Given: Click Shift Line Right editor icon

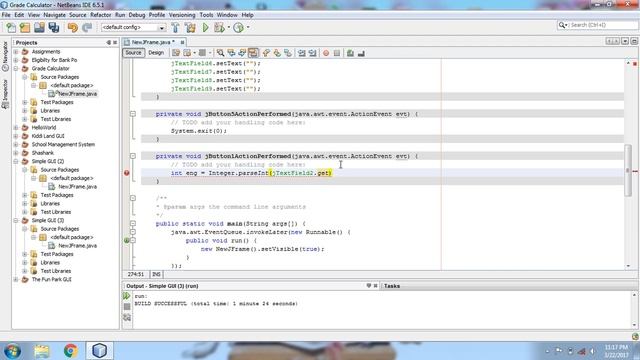Looking at the screenshot, I should pyautogui.click(x=312, y=53).
